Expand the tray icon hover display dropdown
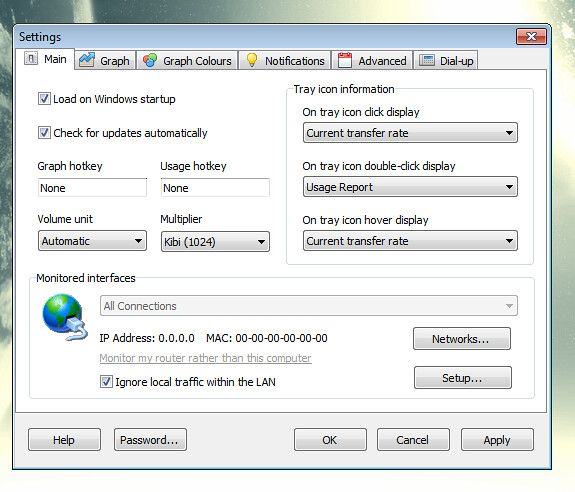 click(410, 241)
